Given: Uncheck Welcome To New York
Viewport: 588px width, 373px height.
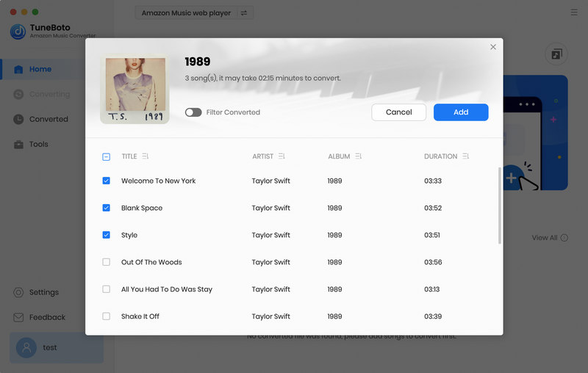Looking at the screenshot, I should tap(106, 181).
